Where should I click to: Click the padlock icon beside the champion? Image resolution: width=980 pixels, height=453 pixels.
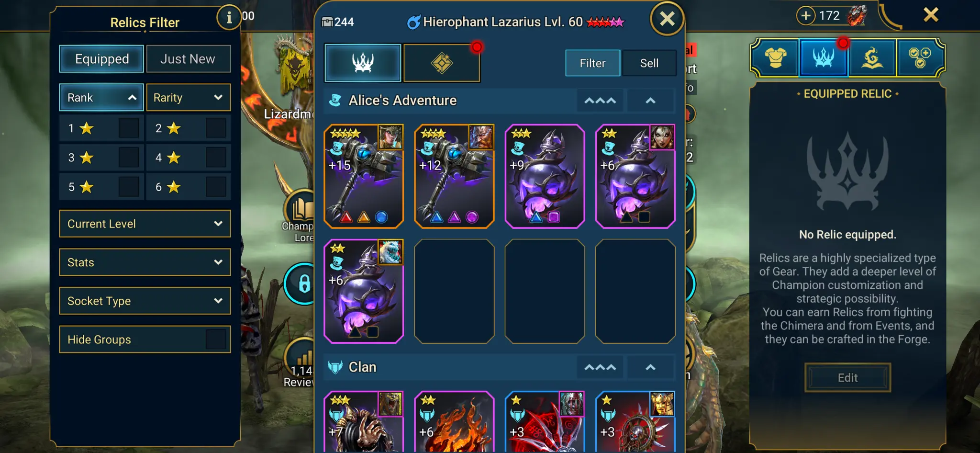304,283
